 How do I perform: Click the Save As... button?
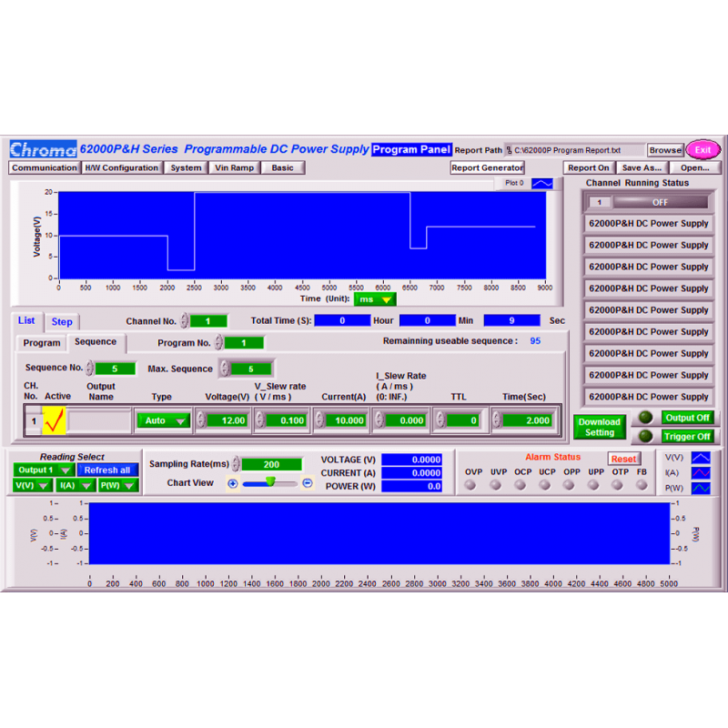click(x=642, y=167)
